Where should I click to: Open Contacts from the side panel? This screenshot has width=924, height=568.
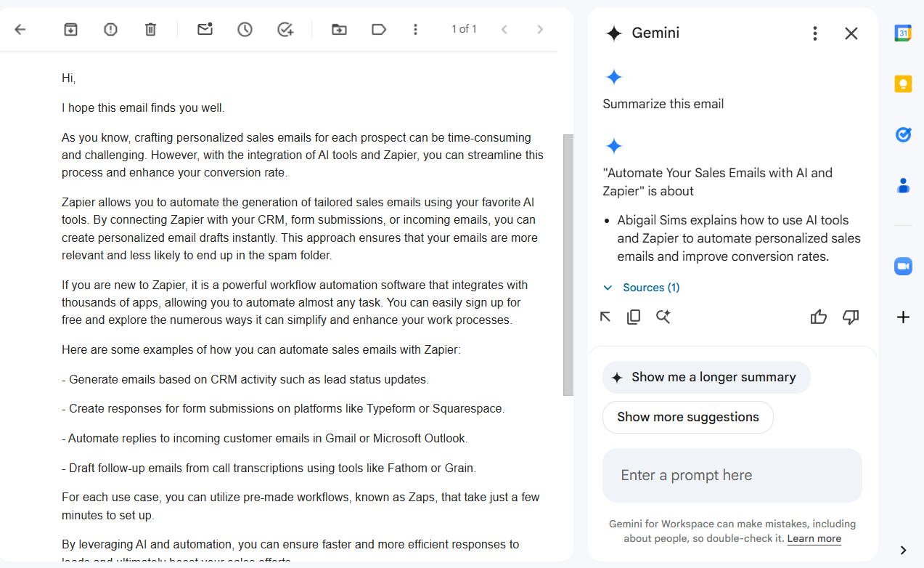point(903,186)
